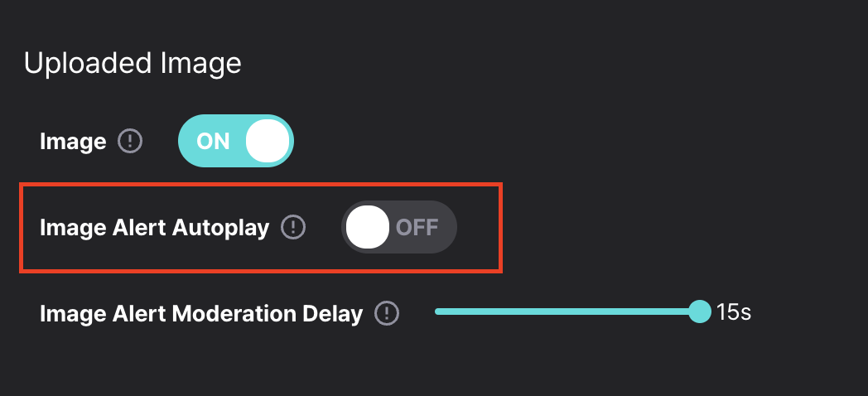The width and height of the screenshot is (868, 396).
Task: Click the info icon next to Image
Action: (x=130, y=141)
